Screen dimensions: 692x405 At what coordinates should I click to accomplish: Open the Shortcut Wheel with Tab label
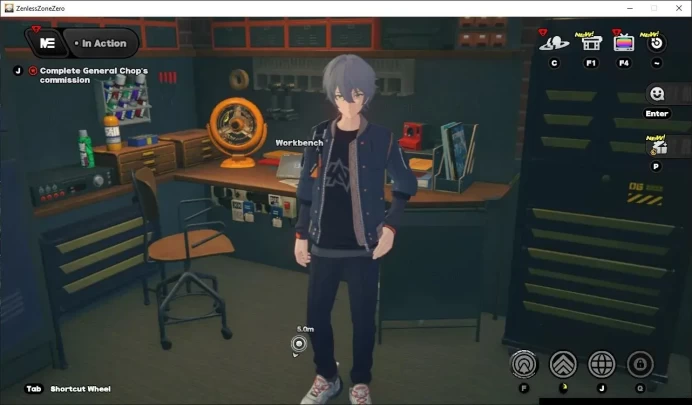pos(34,389)
